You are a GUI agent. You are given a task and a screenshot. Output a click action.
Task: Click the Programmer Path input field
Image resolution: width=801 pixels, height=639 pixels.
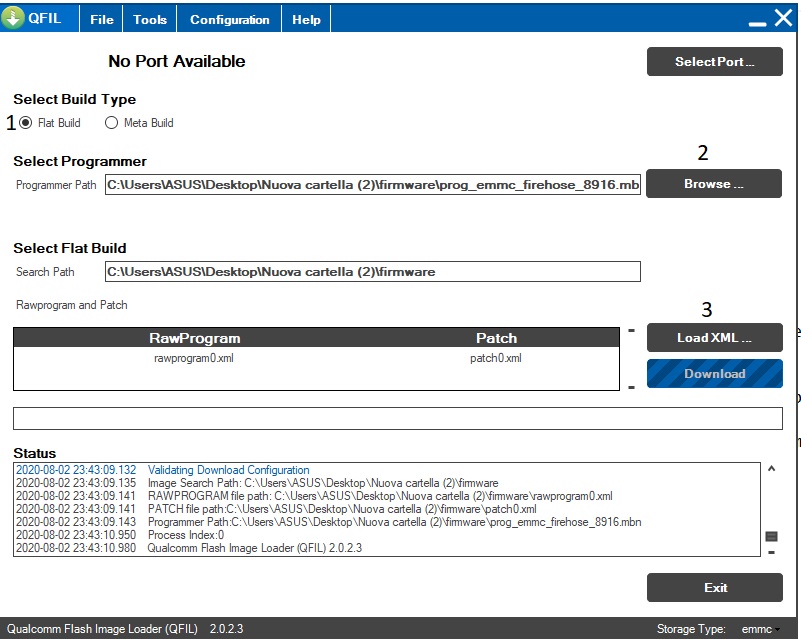(x=373, y=184)
